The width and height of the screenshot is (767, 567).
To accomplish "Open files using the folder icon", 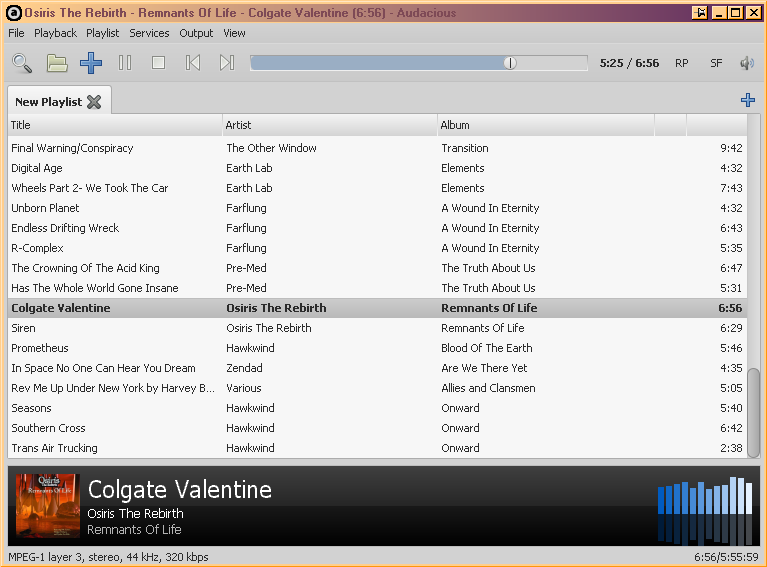I will click(57, 63).
